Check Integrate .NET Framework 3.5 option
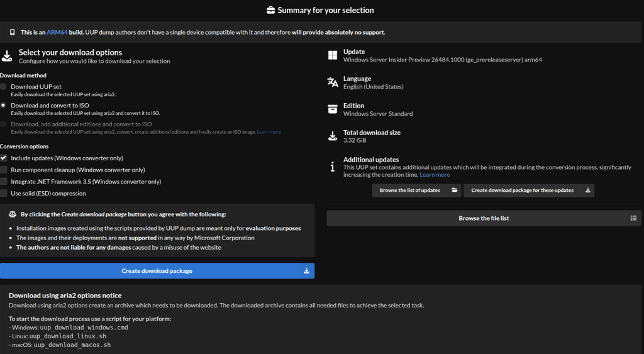The height and width of the screenshot is (354, 644). [4, 182]
